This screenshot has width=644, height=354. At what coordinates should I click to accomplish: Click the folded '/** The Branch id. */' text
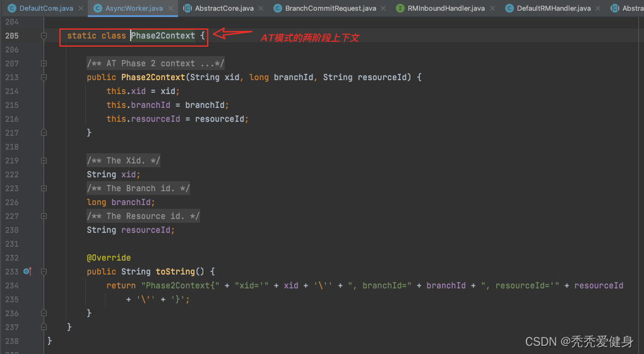(x=138, y=188)
